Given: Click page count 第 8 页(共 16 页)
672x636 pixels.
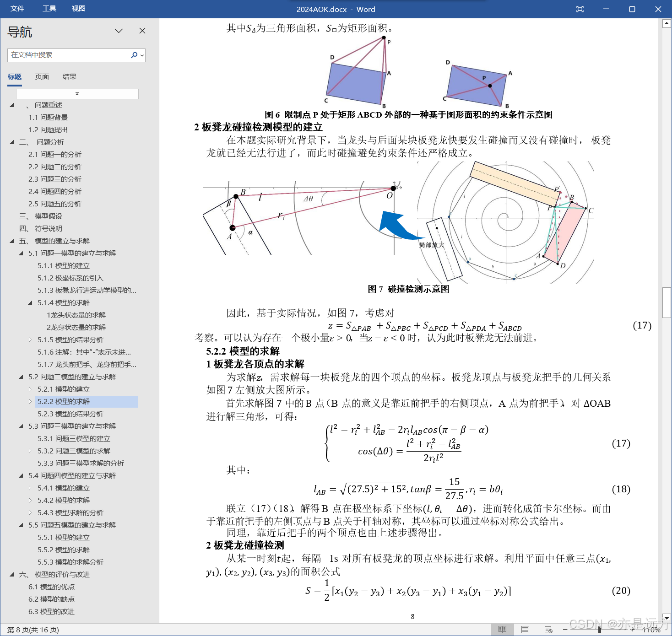Looking at the screenshot, I should [x=33, y=630].
